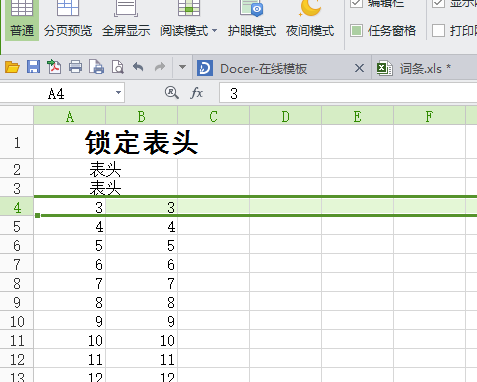Click the Open folder icon
Viewport: 477px width, 382px height.
[x=12, y=68]
